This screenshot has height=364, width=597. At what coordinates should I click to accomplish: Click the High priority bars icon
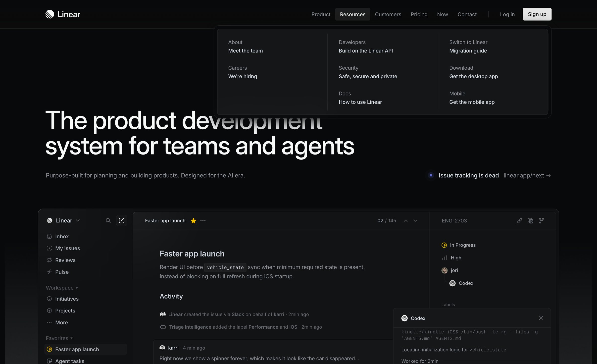pyautogui.click(x=445, y=258)
